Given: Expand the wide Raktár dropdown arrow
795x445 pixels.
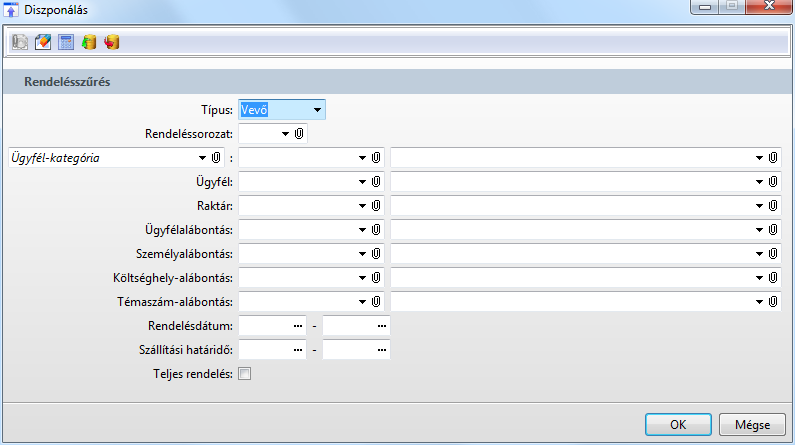Looking at the screenshot, I should [x=759, y=205].
